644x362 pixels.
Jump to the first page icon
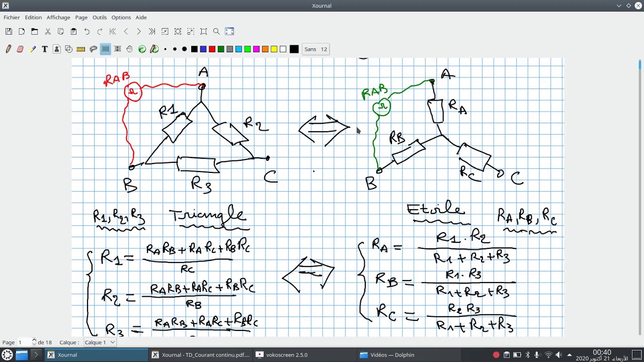click(113, 31)
